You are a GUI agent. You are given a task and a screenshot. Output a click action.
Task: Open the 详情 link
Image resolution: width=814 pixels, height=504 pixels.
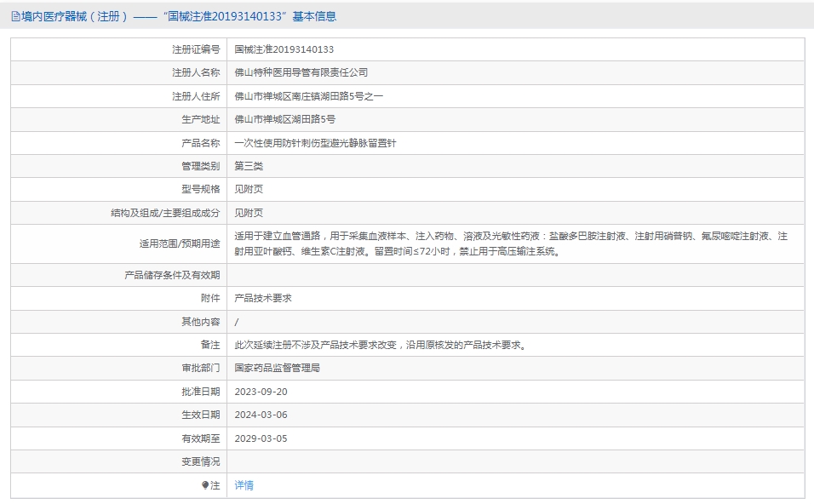(x=244, y=485)
